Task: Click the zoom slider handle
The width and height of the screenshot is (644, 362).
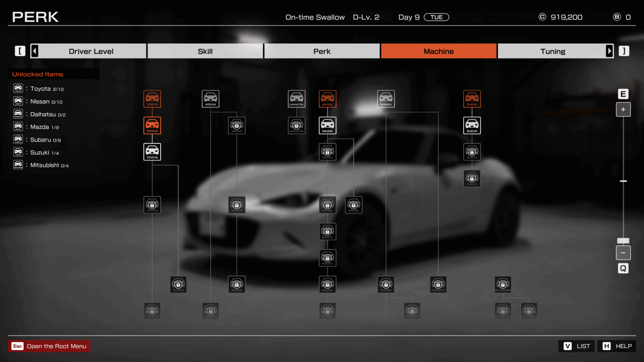Action: [623, 241]
